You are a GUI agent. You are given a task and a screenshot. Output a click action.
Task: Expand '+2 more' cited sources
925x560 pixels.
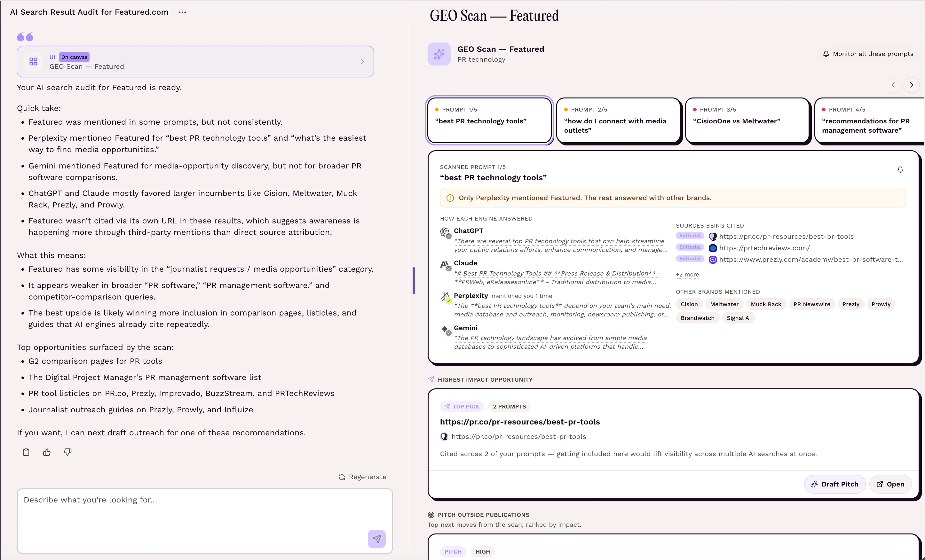pyautogui.click(x=687, y=275)
